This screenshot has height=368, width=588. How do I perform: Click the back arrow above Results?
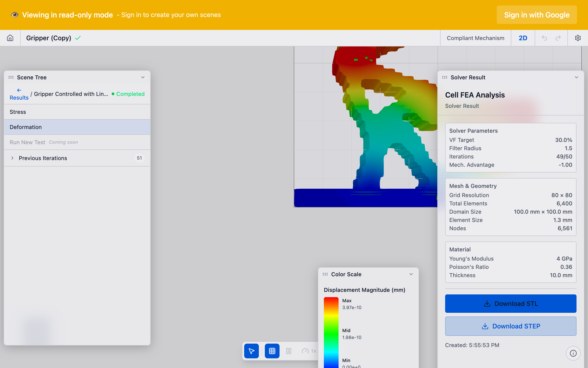coord(19,90)
